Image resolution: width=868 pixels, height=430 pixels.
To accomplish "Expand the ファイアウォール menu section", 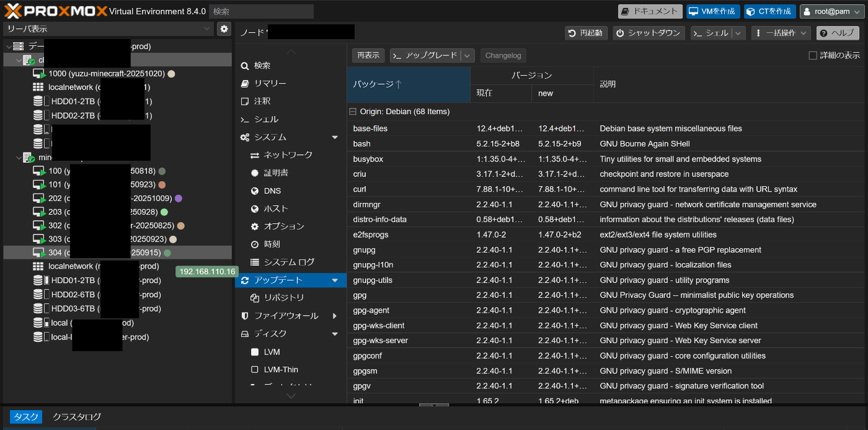I will (x=335, y=316).
